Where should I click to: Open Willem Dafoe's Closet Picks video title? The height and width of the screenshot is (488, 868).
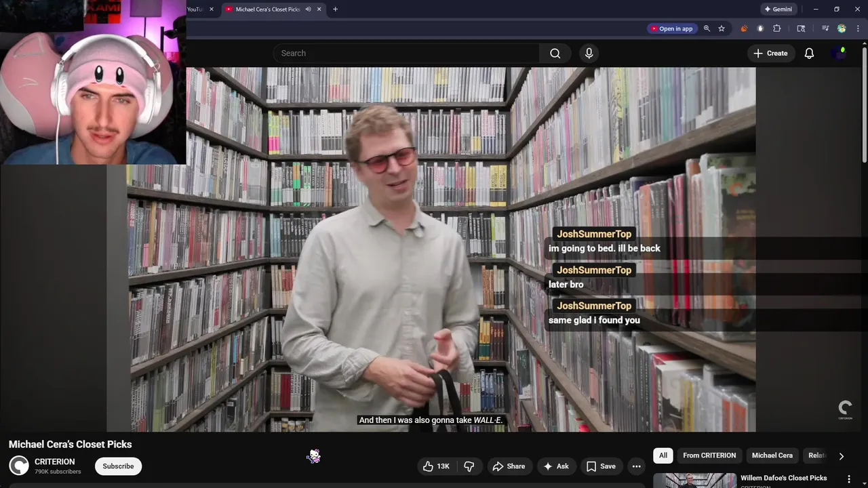pyautogui.click(x=784, y=478)
